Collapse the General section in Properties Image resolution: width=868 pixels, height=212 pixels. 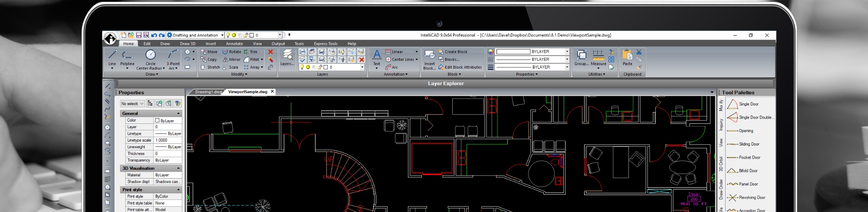[x=178, y=113]
